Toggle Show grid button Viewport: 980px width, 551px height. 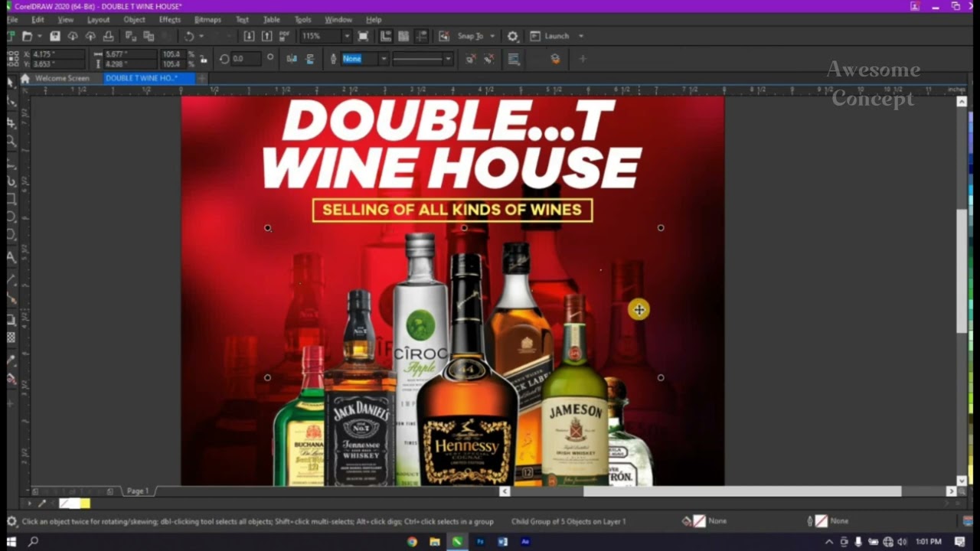403,36
